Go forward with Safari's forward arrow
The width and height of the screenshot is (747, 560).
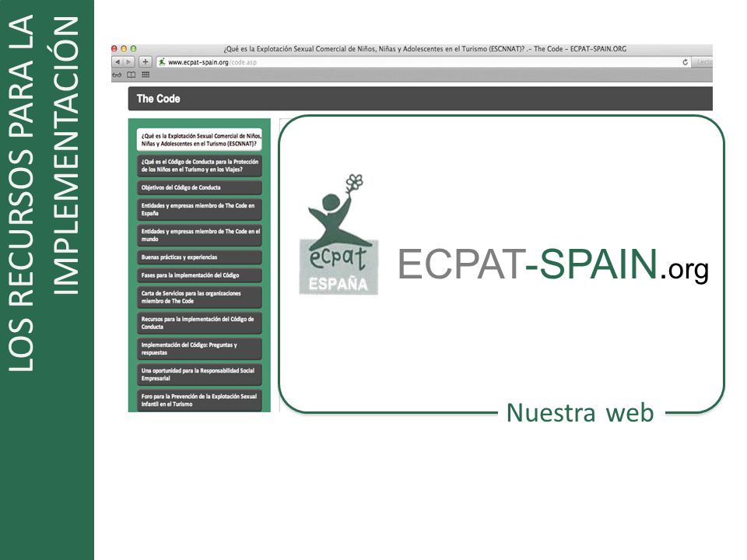click(128, 62)
